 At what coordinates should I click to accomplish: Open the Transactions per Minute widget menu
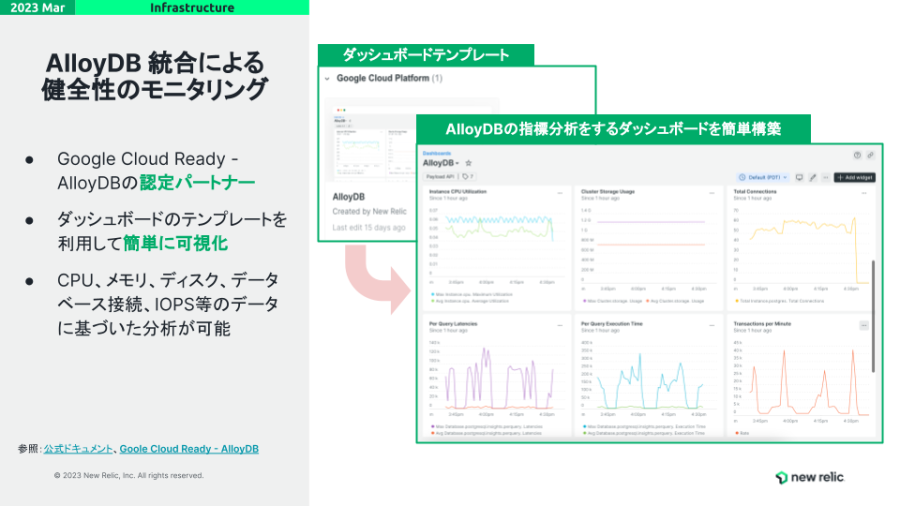[864, 325]
